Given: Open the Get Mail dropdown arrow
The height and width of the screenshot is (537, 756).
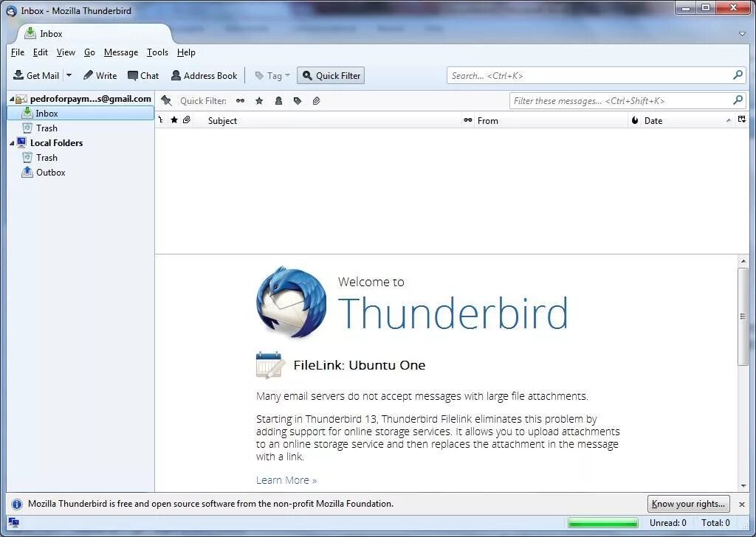Looking at the screenshot, I should click(x=69, y=76).
